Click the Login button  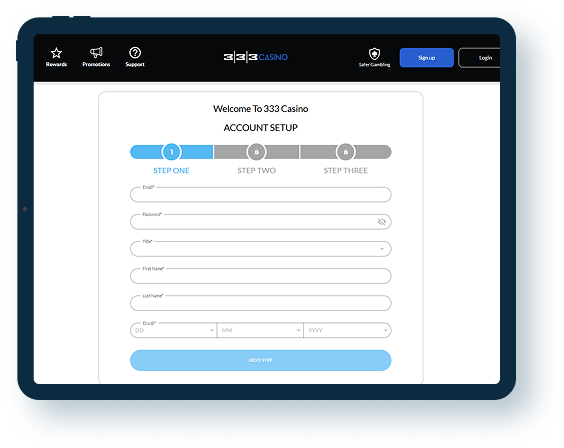(479, 58)
